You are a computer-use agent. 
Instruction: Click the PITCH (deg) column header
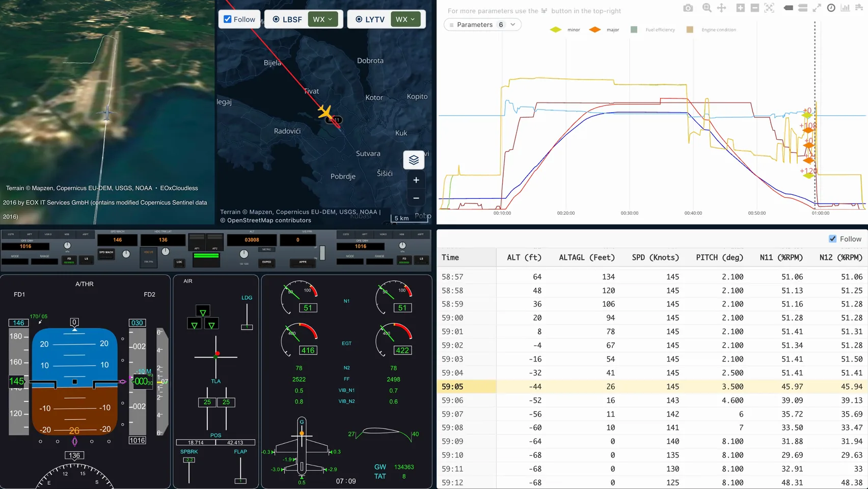(719, 258)
